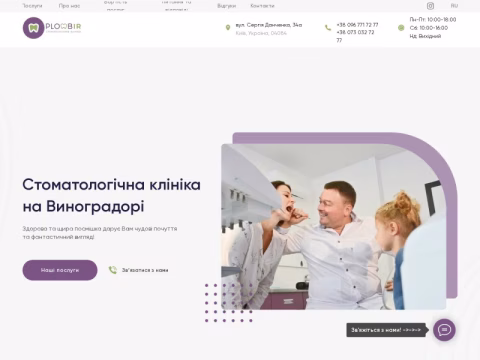Click the dentist photo in the hero section
The image size is (480, 360).
click(333, 227)
